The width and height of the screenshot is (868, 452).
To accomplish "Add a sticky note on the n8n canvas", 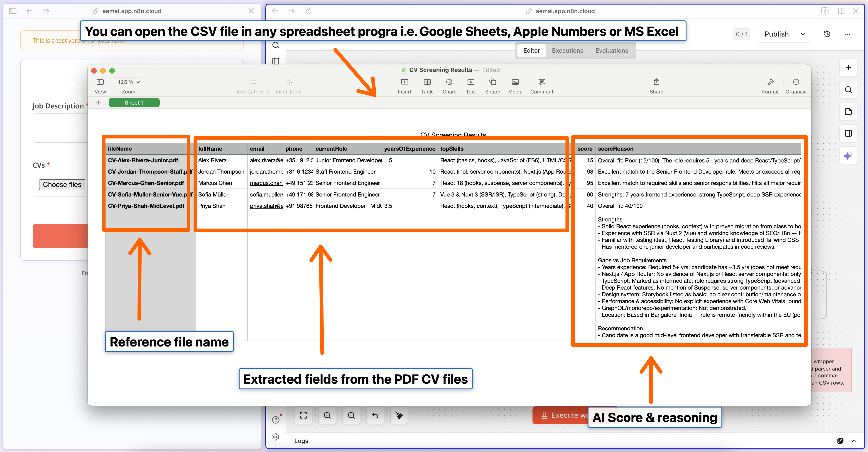I will click(848, 112).
